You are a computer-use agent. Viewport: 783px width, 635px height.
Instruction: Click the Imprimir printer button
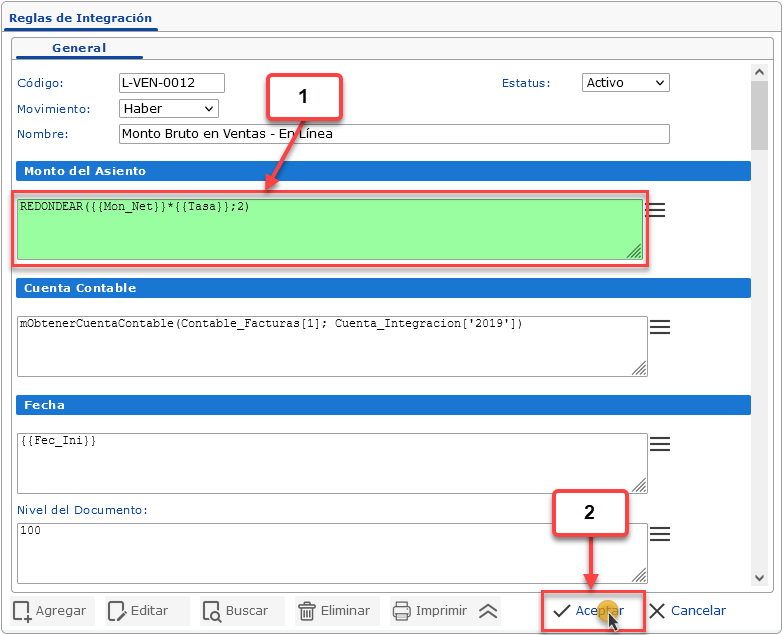point(430,611)
